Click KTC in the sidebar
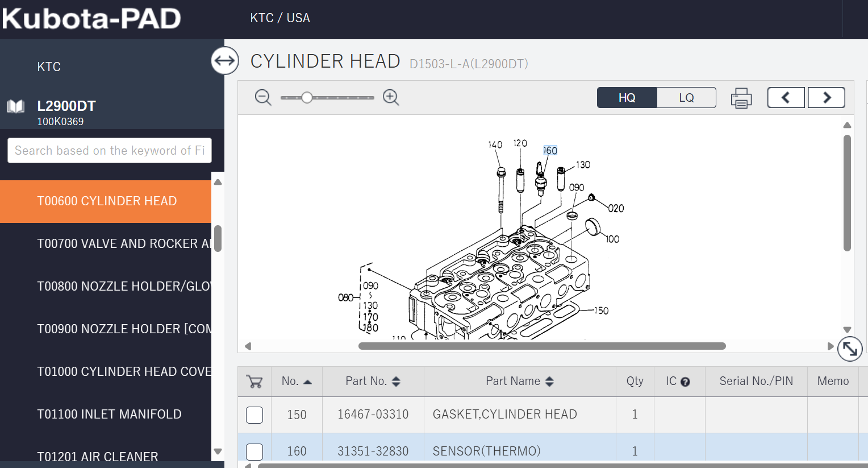Image resolution: width=868 pixels, height=468 pixels. 49,67
